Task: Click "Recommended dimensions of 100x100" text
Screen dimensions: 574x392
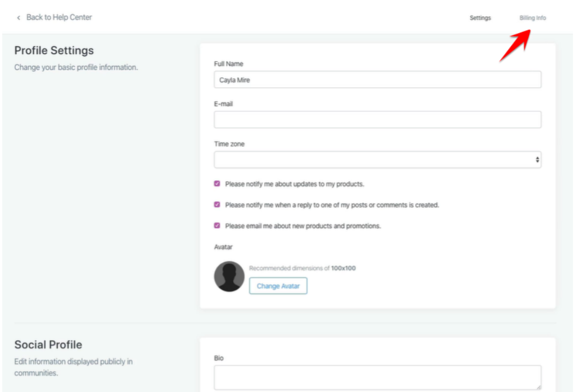Action: (302, 268)
